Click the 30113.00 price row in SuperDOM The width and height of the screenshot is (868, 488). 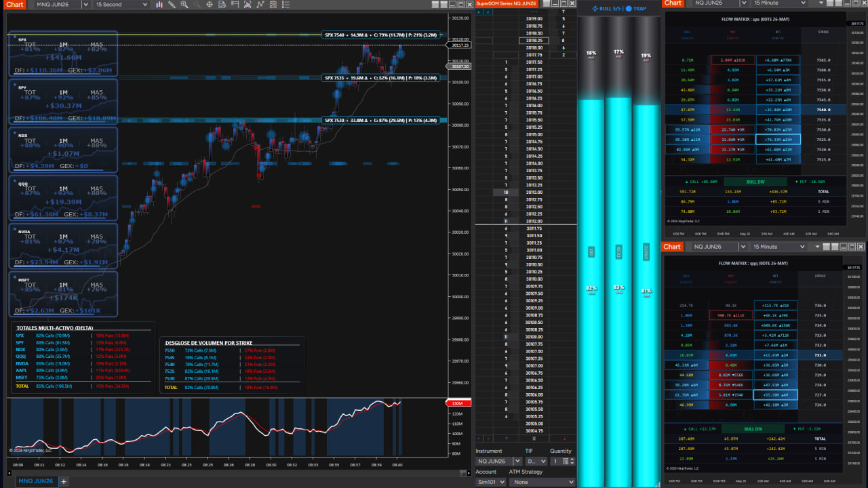tap(534, 192)
